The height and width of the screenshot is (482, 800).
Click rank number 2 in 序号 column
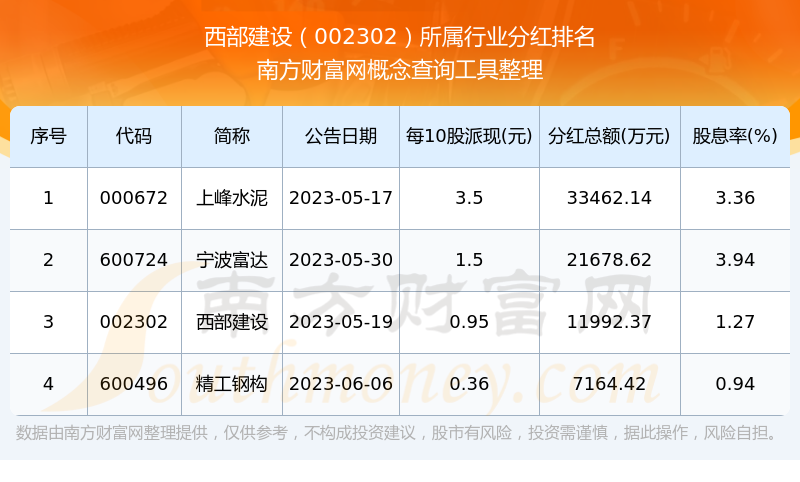(48, 260)
